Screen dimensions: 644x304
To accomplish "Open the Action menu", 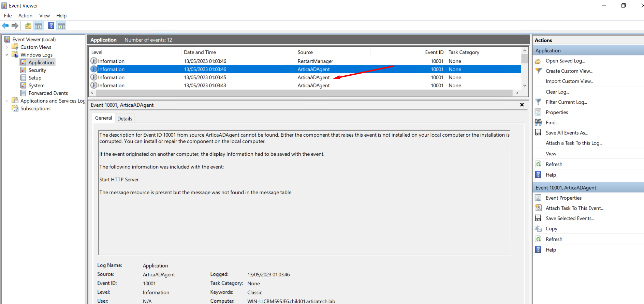I will pyautogui.click(x=25, y=16).
